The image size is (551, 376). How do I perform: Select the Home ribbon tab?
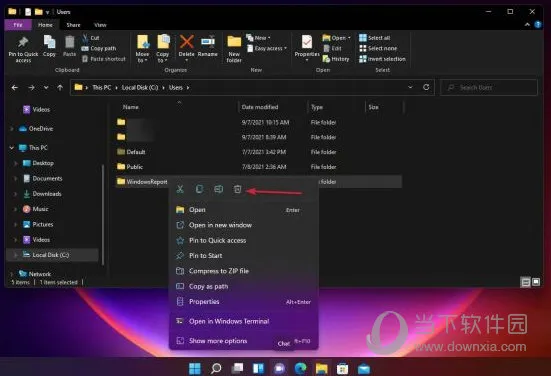click(45, 25)
